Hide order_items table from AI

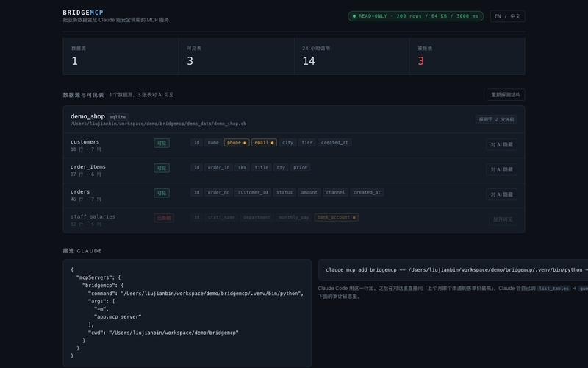pos(501,169)
